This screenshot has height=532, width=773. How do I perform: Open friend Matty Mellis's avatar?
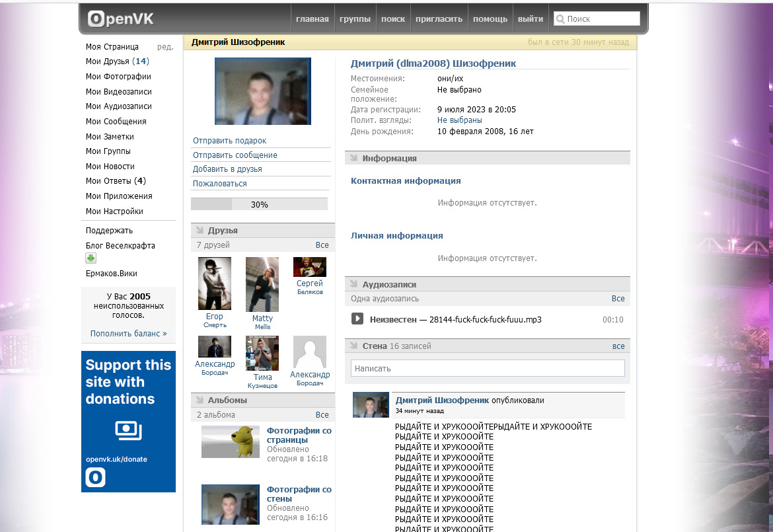pos(262,284)
